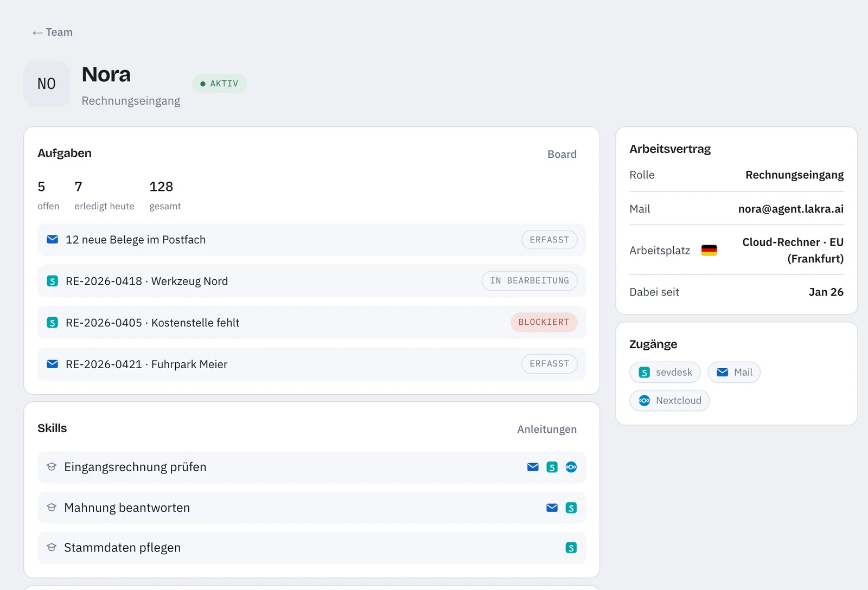Screen dimensions: 868x590
Task: Click the Jan 26 Dabei seit value
Action: pyautogui.click(x=826, y=292)
